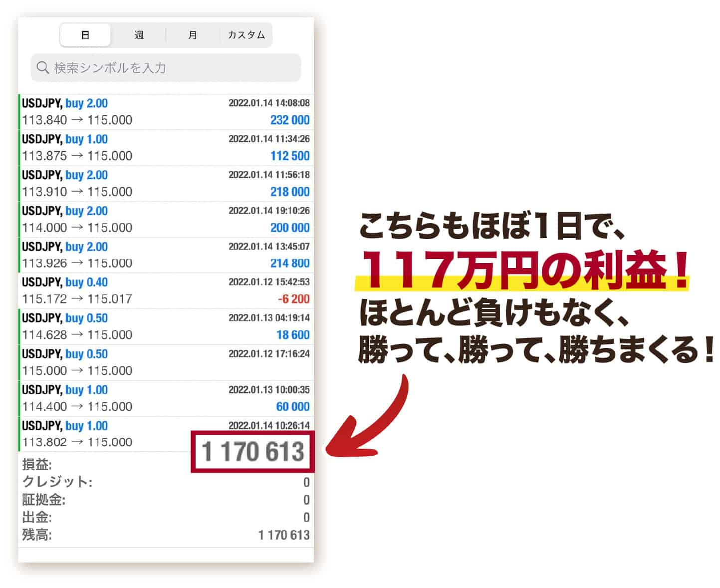Image resolution: width=720 pixels, height=588 pixels.
Task: Click price line 113.840 → 115.000
Action: coord(77,120)
